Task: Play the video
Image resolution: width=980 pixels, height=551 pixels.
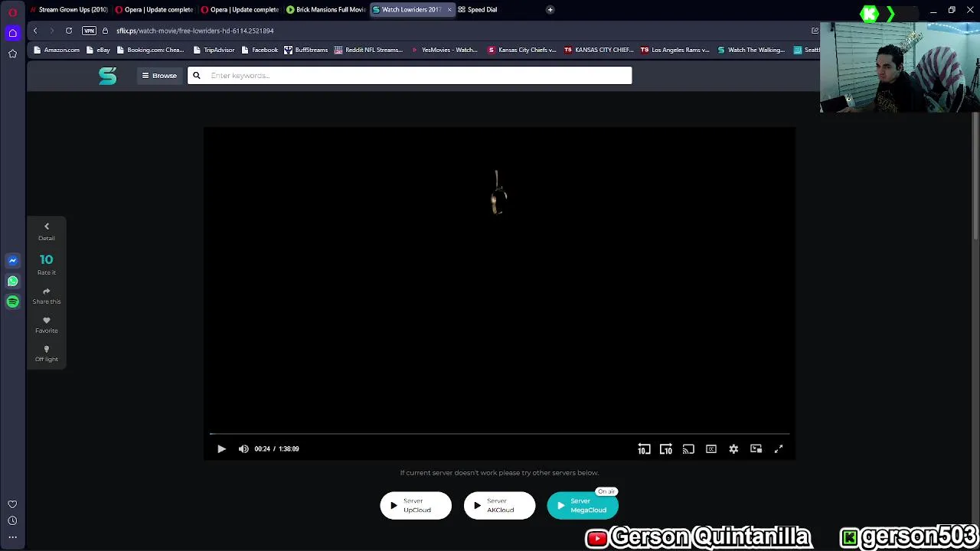Action: tap(221, 449)
